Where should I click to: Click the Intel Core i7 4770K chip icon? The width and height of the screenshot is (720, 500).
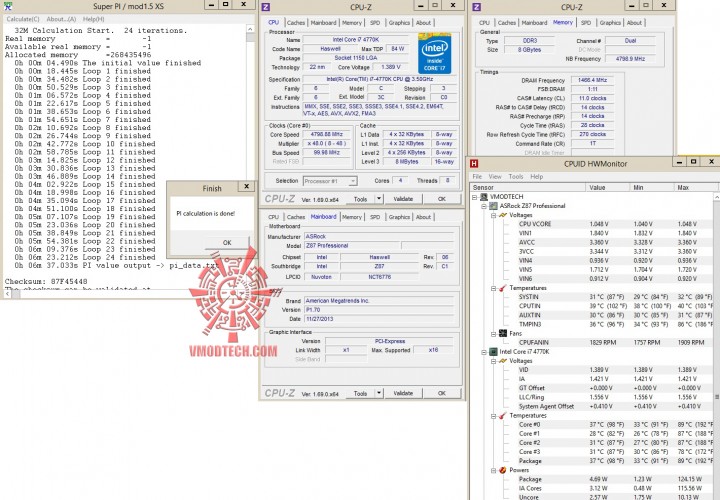493,352
